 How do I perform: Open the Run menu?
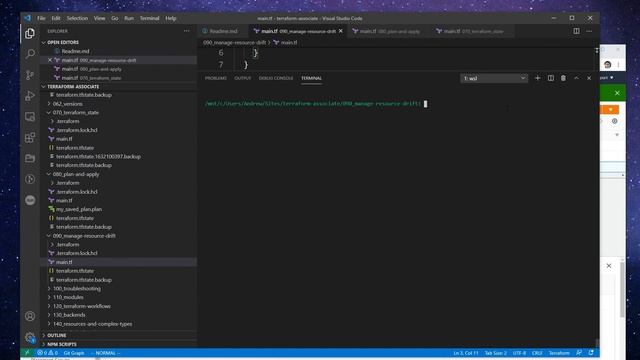pyautogui.click(x=129, y=18)
